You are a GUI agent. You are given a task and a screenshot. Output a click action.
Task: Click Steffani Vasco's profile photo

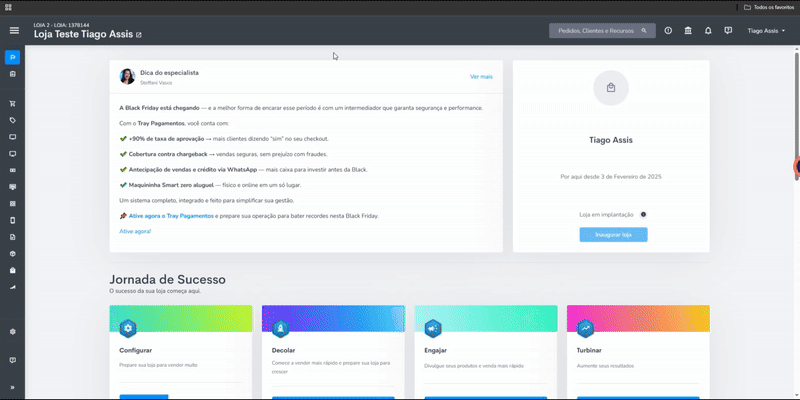[x=127, y=77]
